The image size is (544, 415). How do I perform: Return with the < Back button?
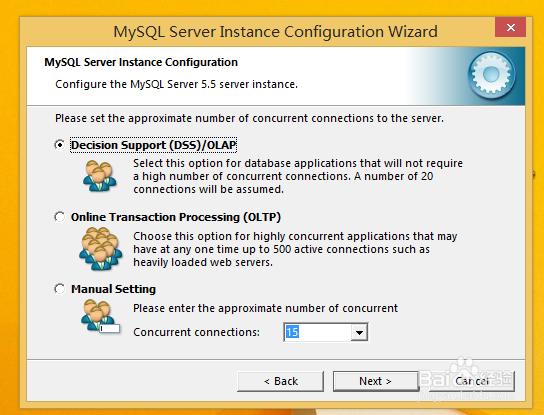280,381
